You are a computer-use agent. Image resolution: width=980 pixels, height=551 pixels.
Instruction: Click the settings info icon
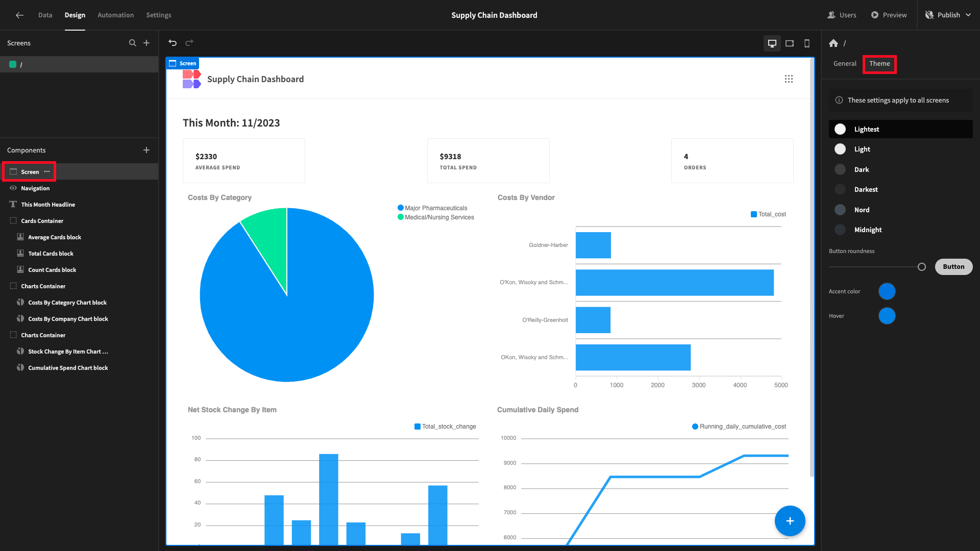point(839,100)
